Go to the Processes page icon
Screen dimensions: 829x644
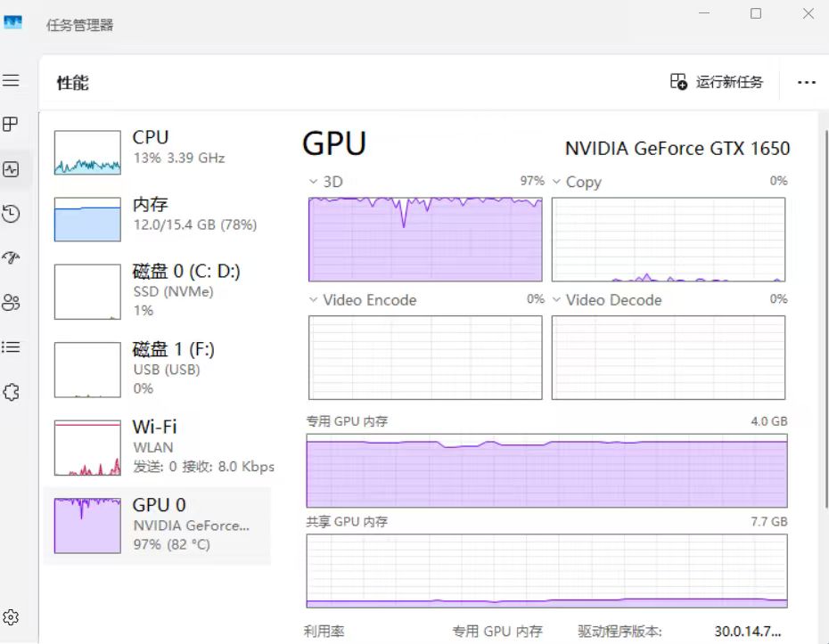11,124
